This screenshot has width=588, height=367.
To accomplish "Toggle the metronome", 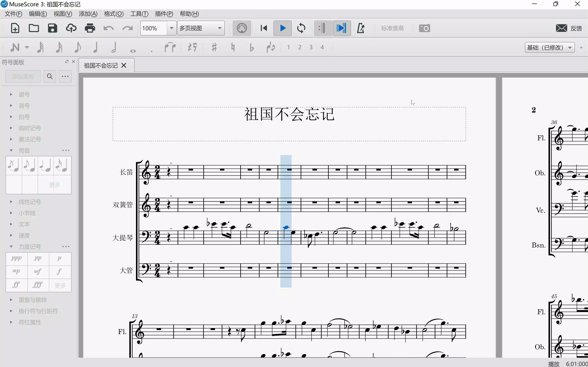I will coord(361,28).
